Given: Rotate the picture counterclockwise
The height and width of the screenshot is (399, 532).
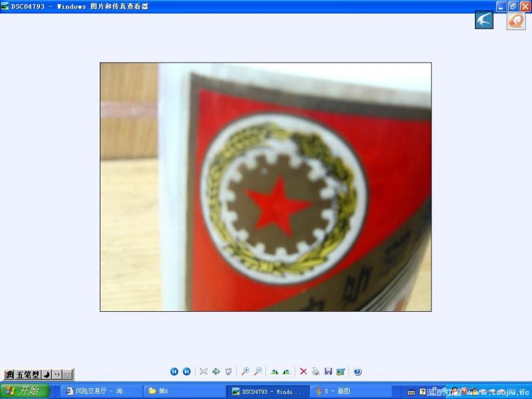Looking at the screenshot, I should click(287, 372).
